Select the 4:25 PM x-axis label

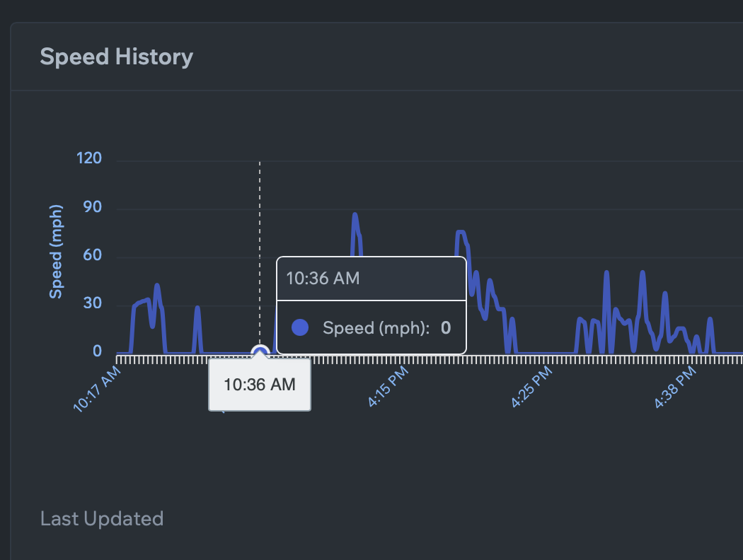point(531,387)
